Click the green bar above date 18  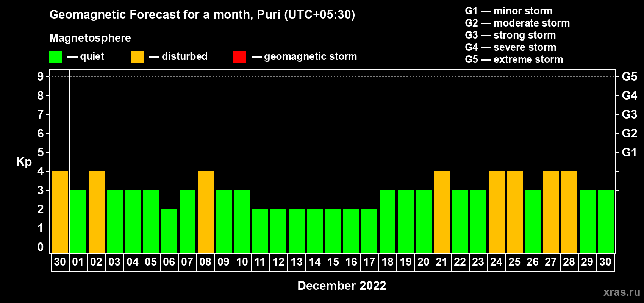click(x=388, y=222)
